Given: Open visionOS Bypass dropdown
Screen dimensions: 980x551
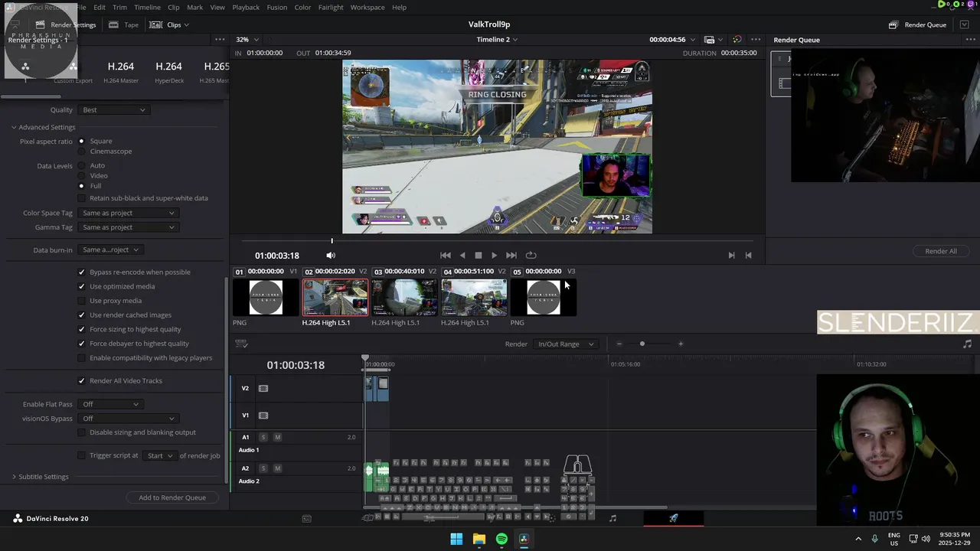Looking at the screenshot, I should click(x=128, y=419).
